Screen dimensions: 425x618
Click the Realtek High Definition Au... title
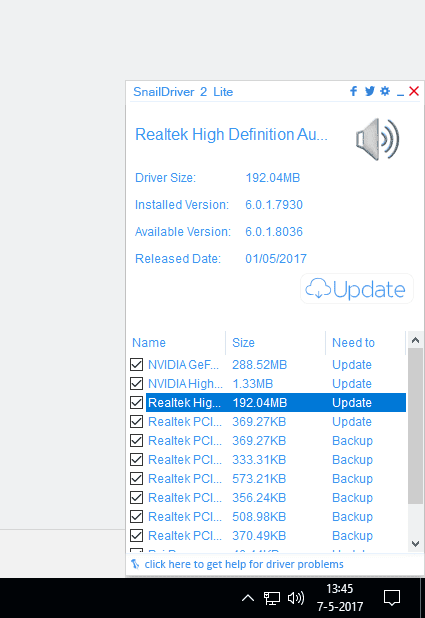click(x=231, y=134)
